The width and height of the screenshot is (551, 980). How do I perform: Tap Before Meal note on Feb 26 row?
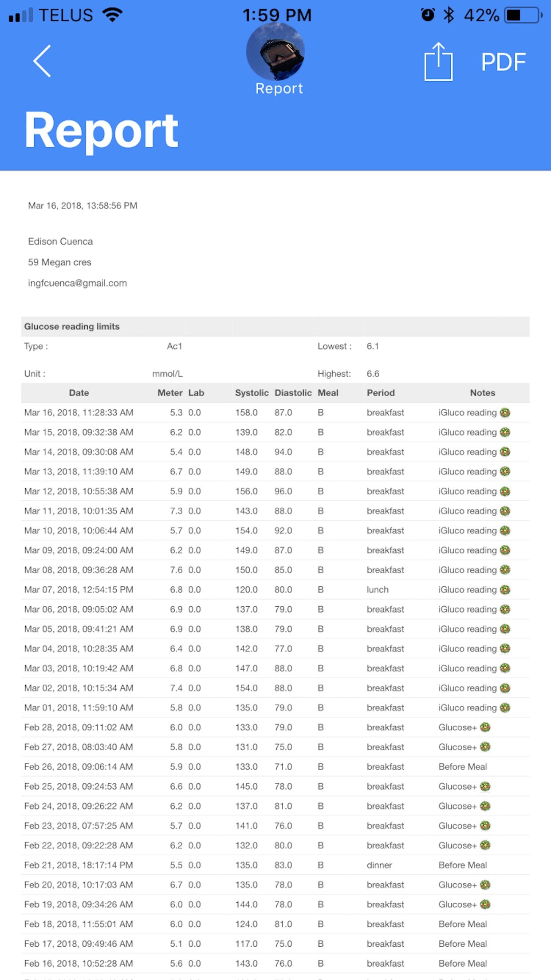tap(462, 767)
